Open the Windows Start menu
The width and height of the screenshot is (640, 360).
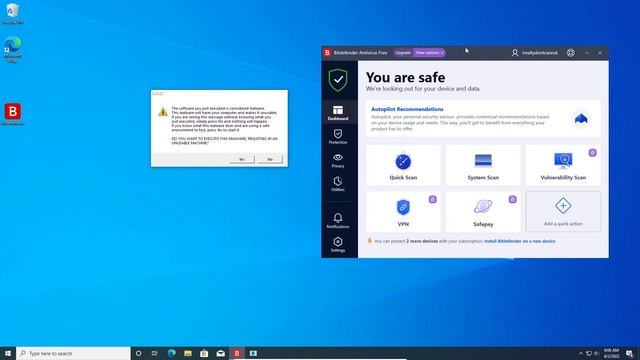(8, 353)
